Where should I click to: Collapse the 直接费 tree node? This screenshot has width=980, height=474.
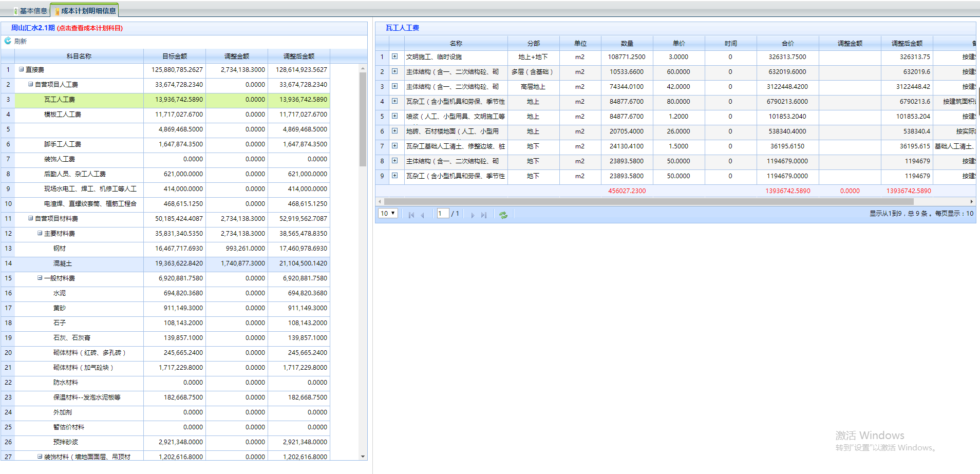(21, 69)
